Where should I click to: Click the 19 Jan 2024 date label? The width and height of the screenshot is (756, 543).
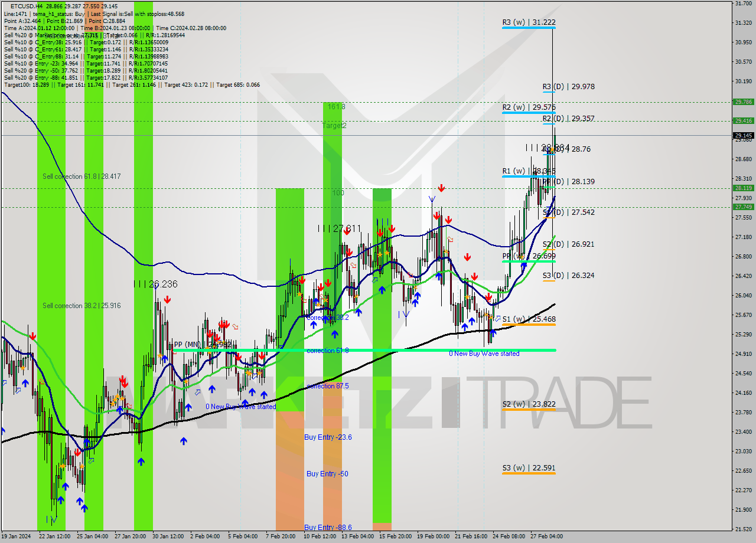[16, 537]
